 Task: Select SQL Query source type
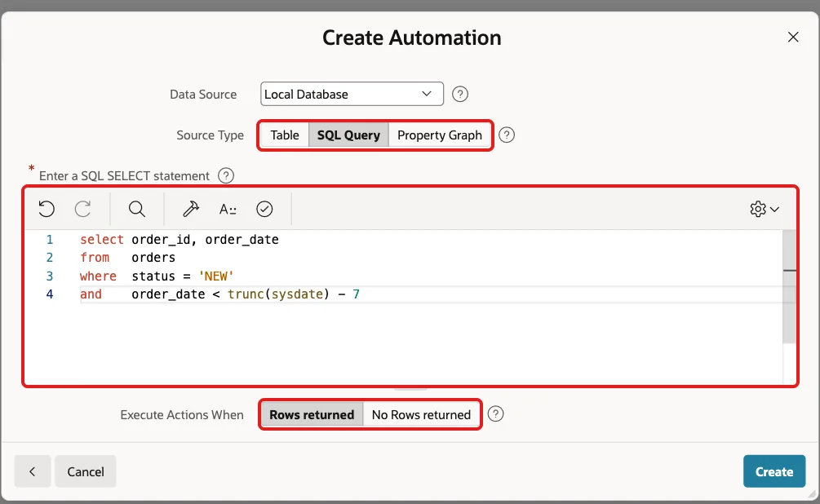coord(349,135)
